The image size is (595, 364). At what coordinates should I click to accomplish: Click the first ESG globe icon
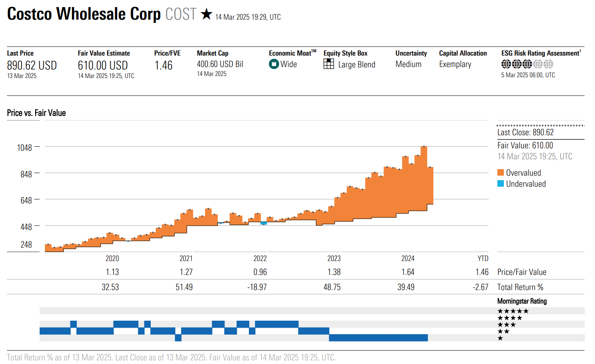click(x=506, y=64)
